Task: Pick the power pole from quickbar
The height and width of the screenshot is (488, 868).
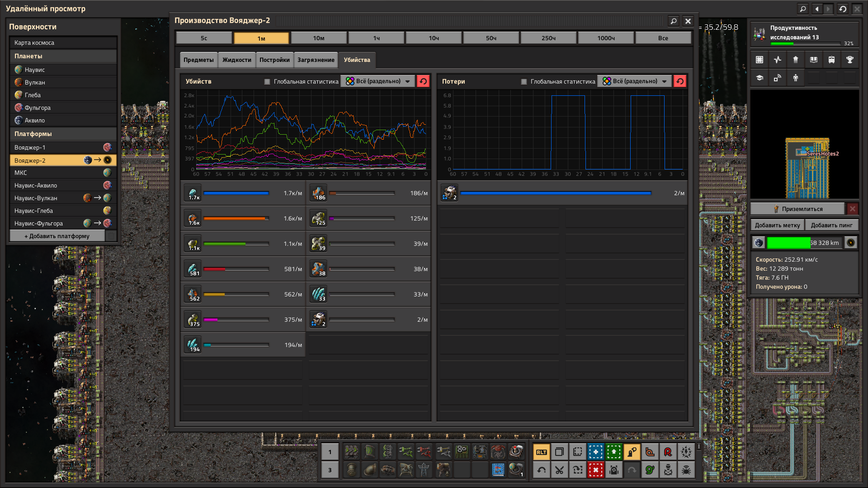Action: pyautogui.click(x=425, y=470)
